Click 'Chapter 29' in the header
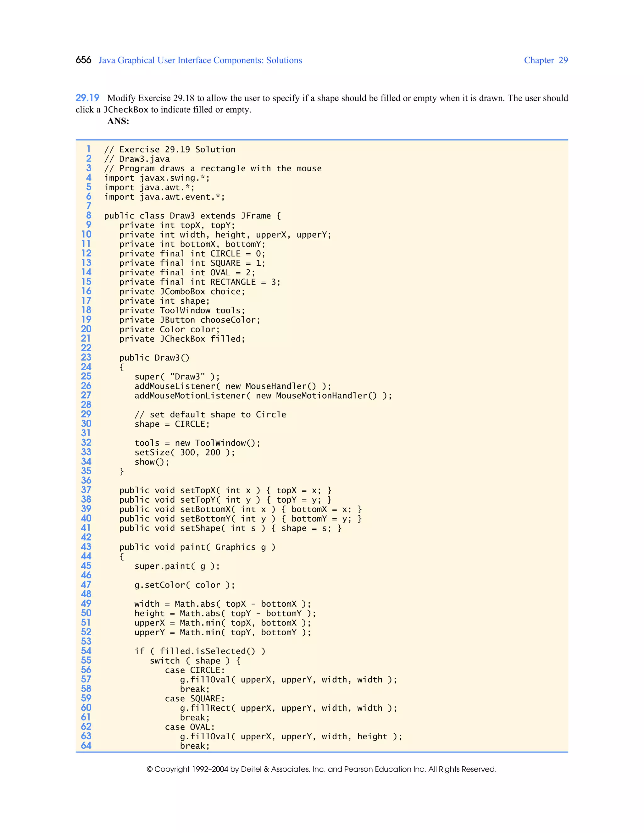644x833 pixels. click(546, 60)
